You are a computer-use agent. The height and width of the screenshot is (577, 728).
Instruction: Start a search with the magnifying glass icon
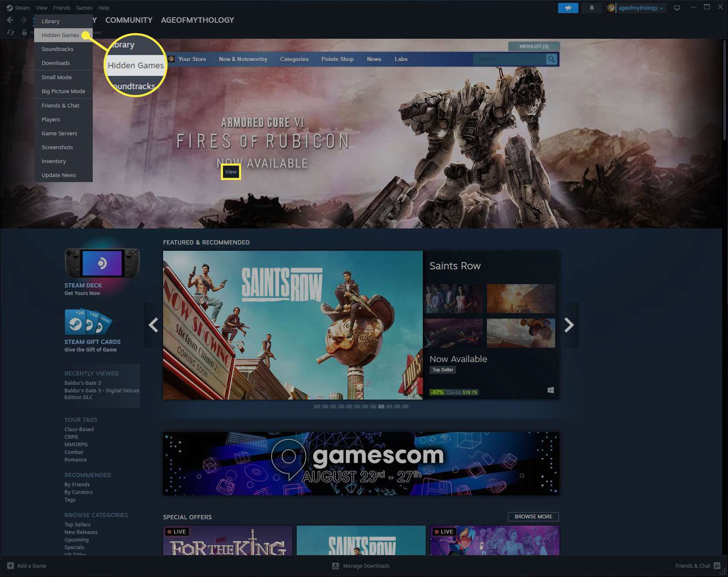tap(551, 59)
